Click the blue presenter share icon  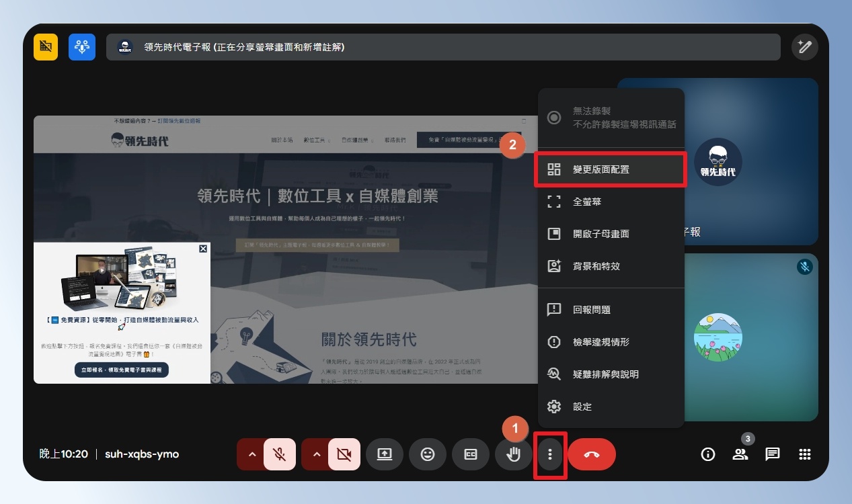click(x=82, y=47)
